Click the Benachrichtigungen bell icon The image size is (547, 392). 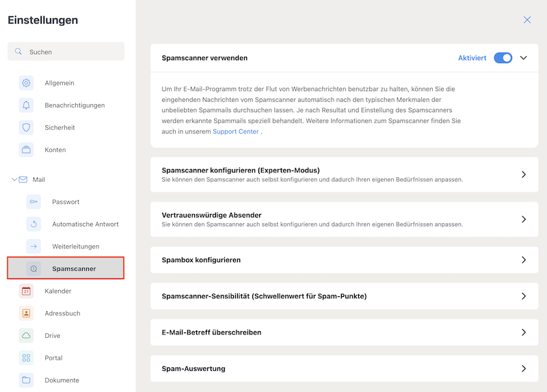click(26, 105)
